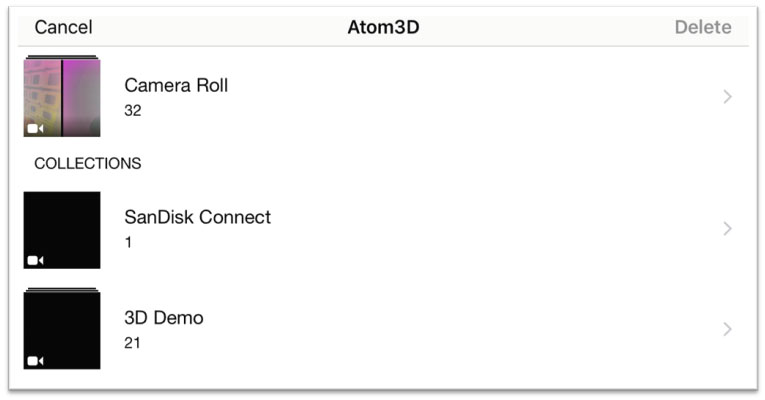Tap the Delete button

coord(703,27)
